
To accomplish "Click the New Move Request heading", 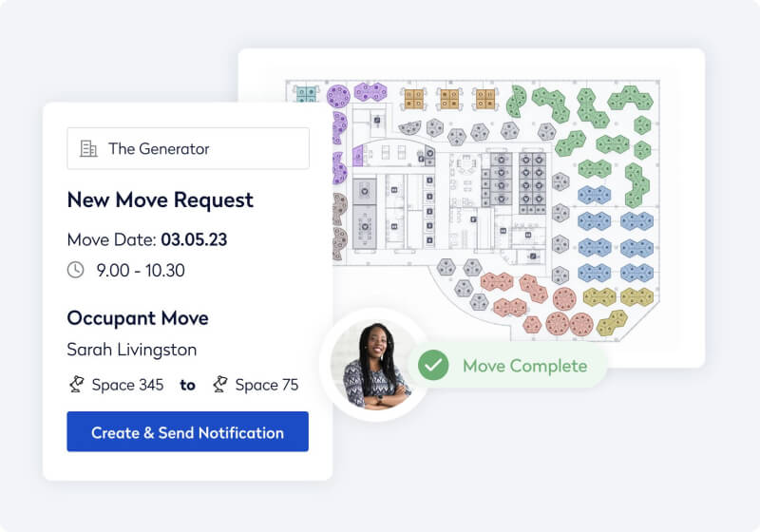I will coord(160,200).
